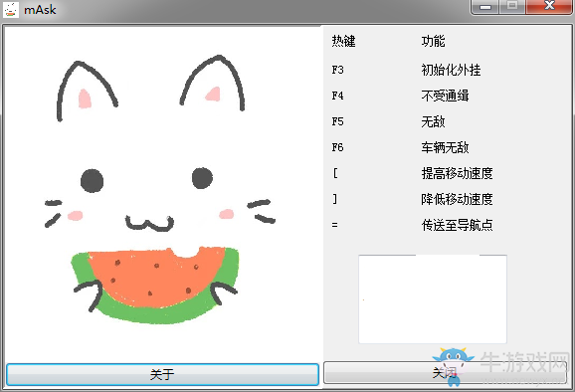Viewport: 575px width, 392px height.
Task: Click the mAsk app icon in title bar
Action: [11, 10]
